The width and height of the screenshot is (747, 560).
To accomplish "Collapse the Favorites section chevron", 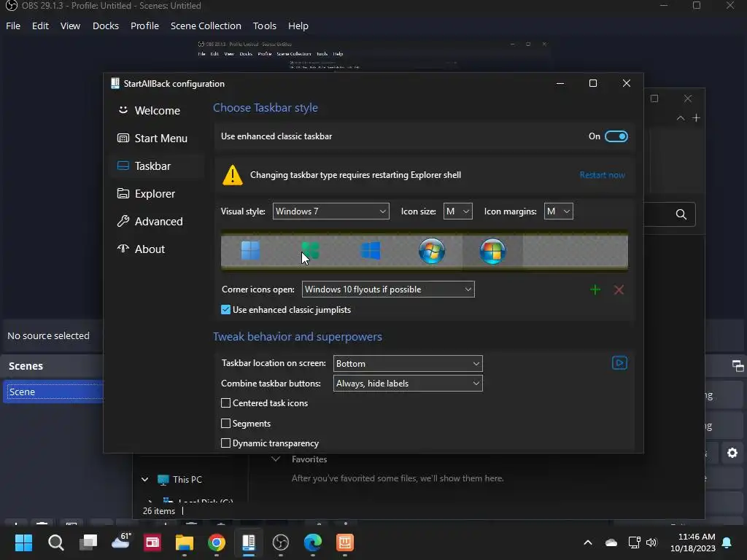I will coord(275,459).
